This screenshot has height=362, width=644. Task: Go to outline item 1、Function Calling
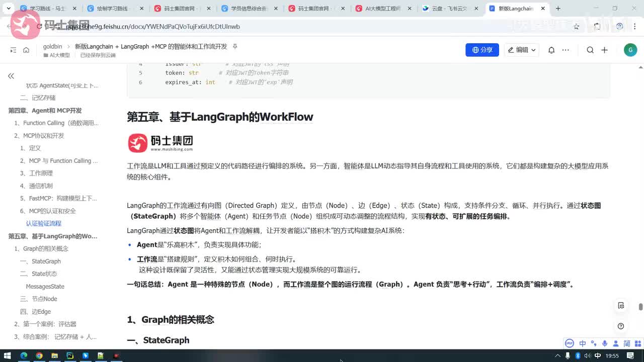[56, 123]
